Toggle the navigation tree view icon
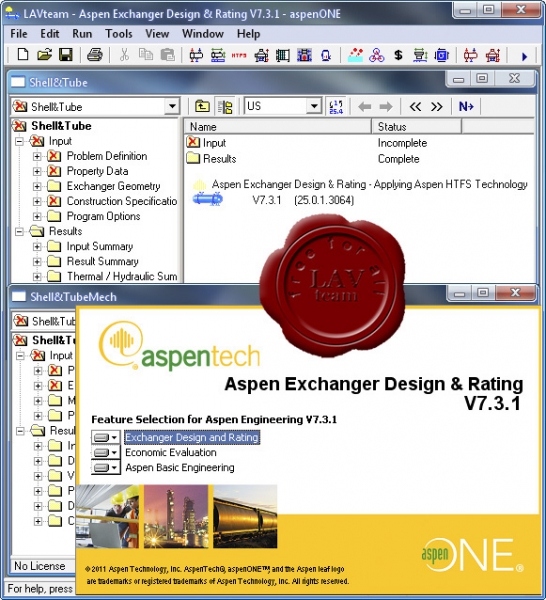The width and height of the screenshot is (546, 600). point(225,106)
